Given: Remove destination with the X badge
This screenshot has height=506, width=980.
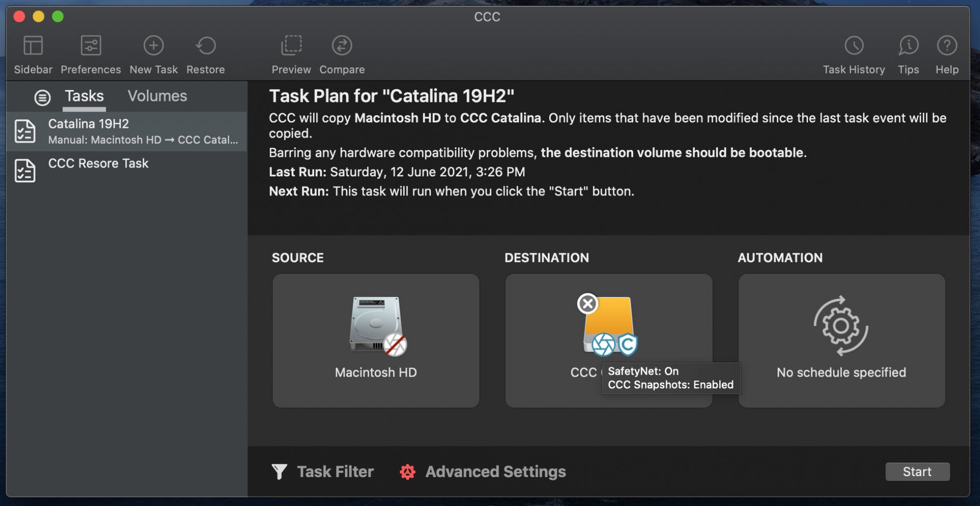Looking at the screenshot, I should click(x=588, y=304).
